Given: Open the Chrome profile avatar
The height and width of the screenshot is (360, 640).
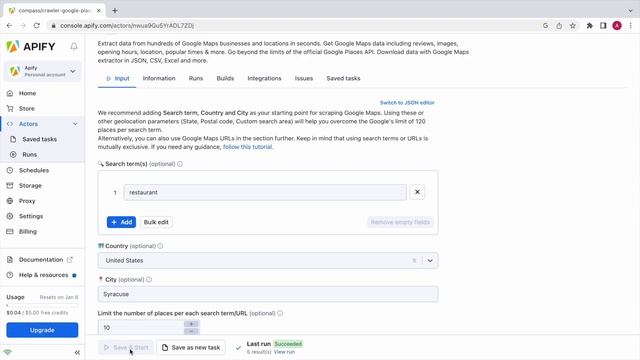Looking at the screenshot, I should 617,26.
